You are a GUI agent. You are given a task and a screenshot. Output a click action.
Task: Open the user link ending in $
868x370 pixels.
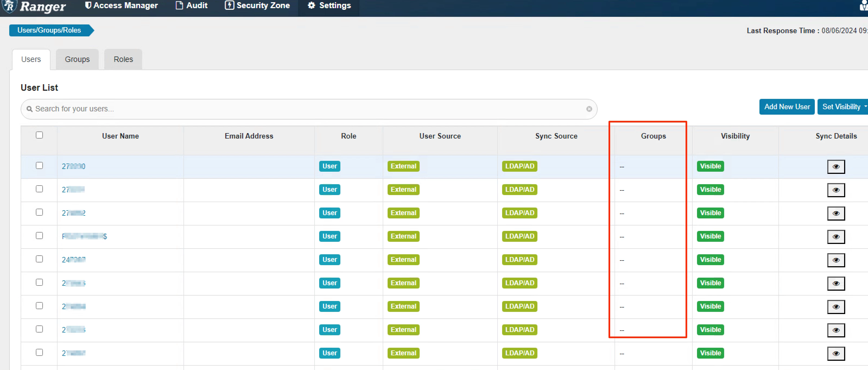84,236
